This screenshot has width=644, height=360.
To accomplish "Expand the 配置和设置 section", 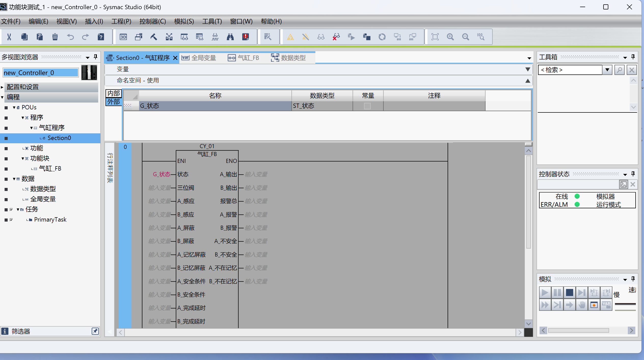I will click(2, 87).
